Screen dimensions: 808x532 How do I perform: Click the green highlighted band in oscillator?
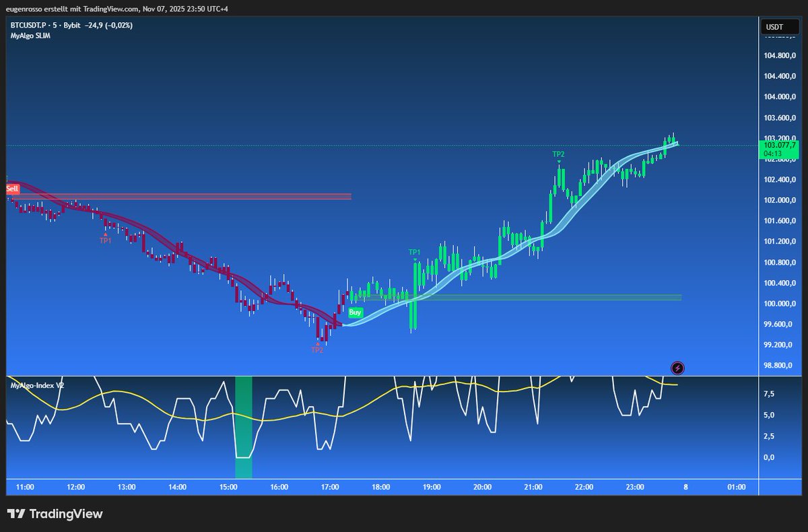click(243, 427)
